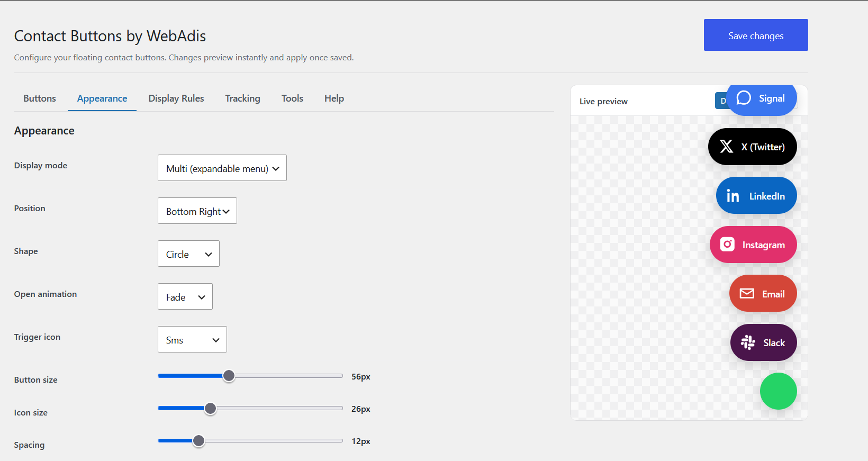Click the Button size slider handle

tap(229, 376)
